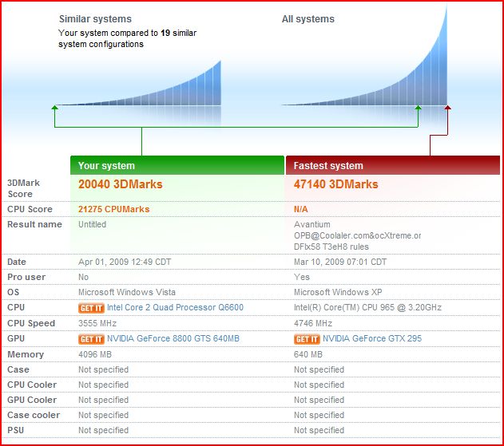This screenshot has height=446, width=504.
Task: Click the N/A CPU score value
Action: coord(301,209)
